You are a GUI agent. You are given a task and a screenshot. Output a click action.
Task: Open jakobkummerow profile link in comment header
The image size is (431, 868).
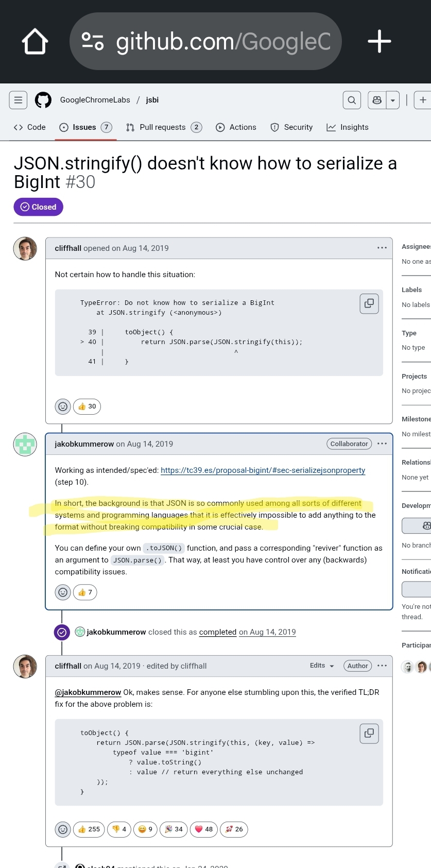tap(84, 444)
